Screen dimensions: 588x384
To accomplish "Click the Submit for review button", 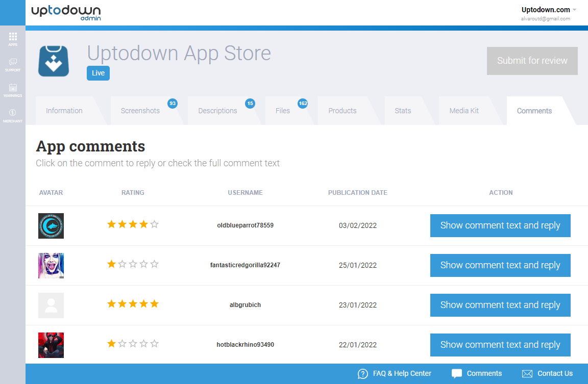I will [532, 61].
